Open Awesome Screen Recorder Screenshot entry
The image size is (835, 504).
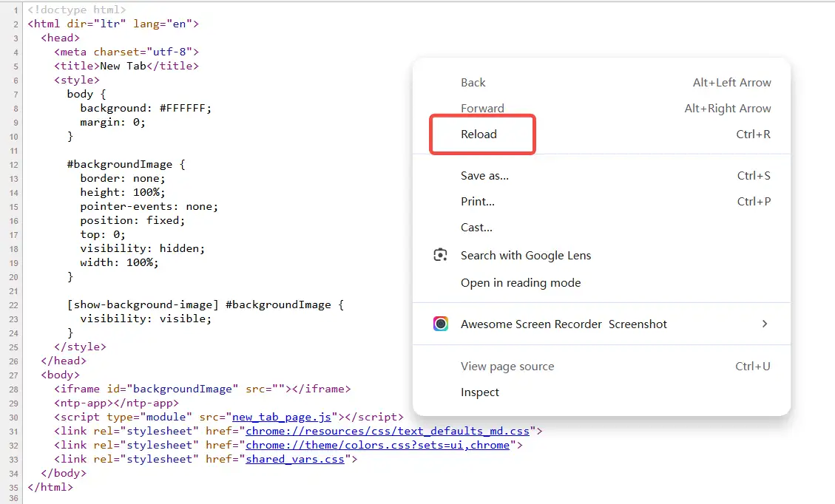602,324
